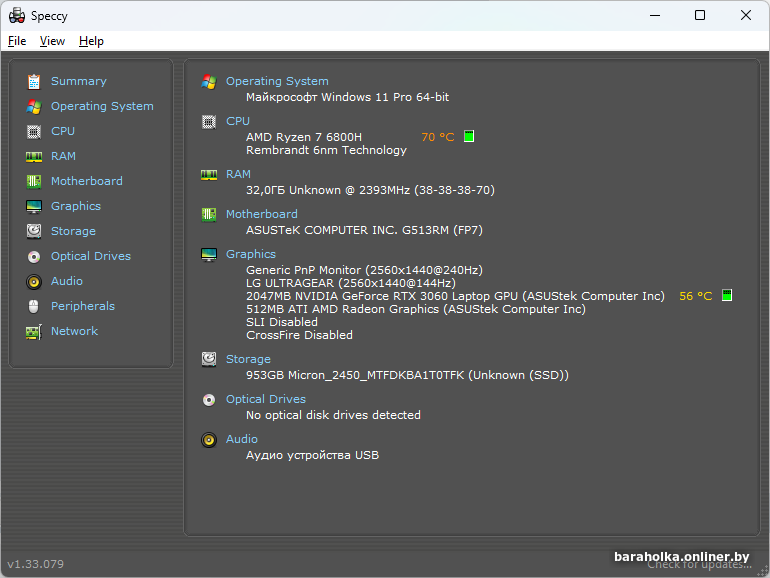The image size is (770, 578).
Task: Click the Graphics monitor icon in sidebar
Action: [x=34, y=207]
